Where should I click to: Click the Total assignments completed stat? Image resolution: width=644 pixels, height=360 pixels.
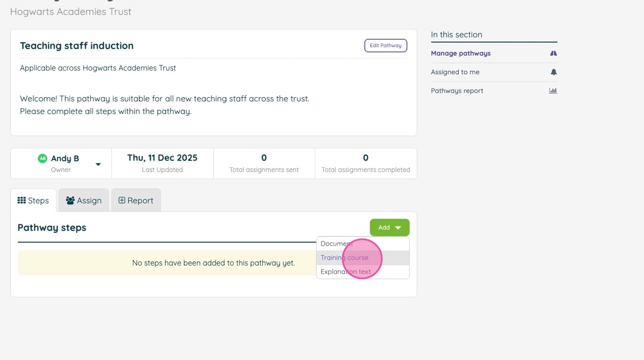point(366,163)
